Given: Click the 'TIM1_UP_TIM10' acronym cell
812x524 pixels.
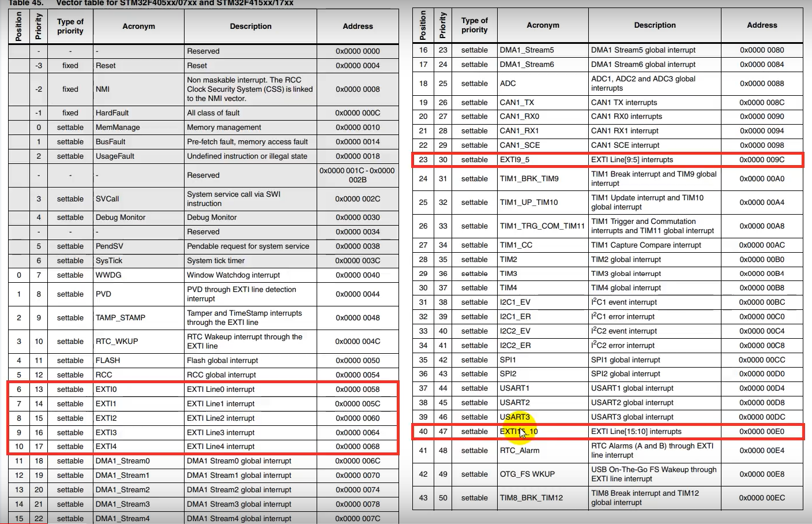Looking at the screenshot, I should (543, 202).
